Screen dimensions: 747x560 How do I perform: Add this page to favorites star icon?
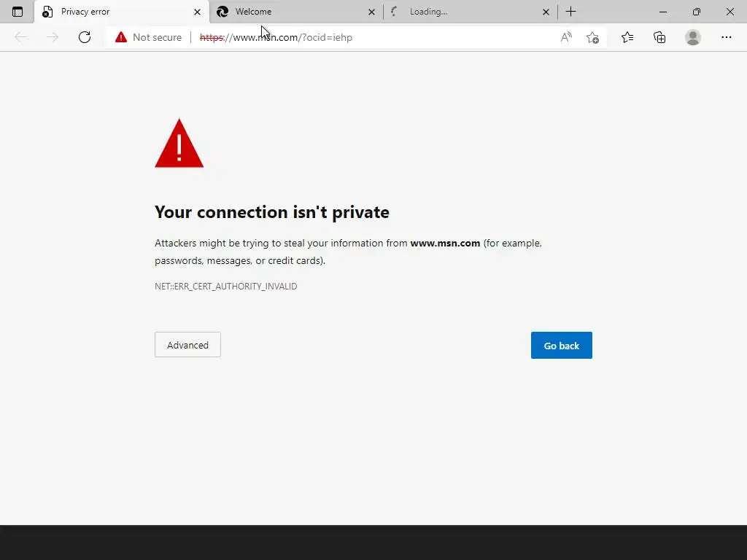tap(592, 37)
